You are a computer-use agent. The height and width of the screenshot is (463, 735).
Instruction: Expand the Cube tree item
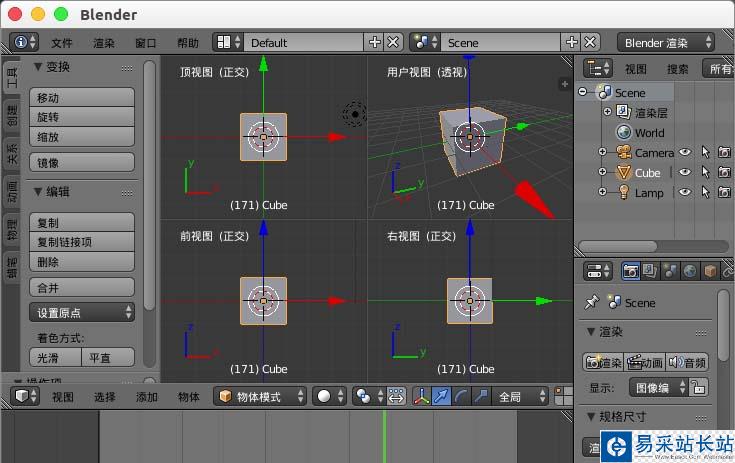602,172
